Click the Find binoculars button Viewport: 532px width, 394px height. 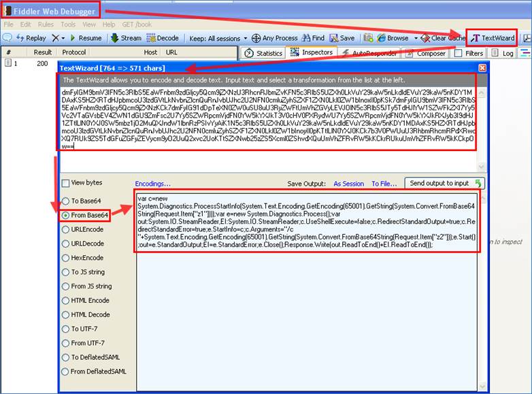(313, 38)
